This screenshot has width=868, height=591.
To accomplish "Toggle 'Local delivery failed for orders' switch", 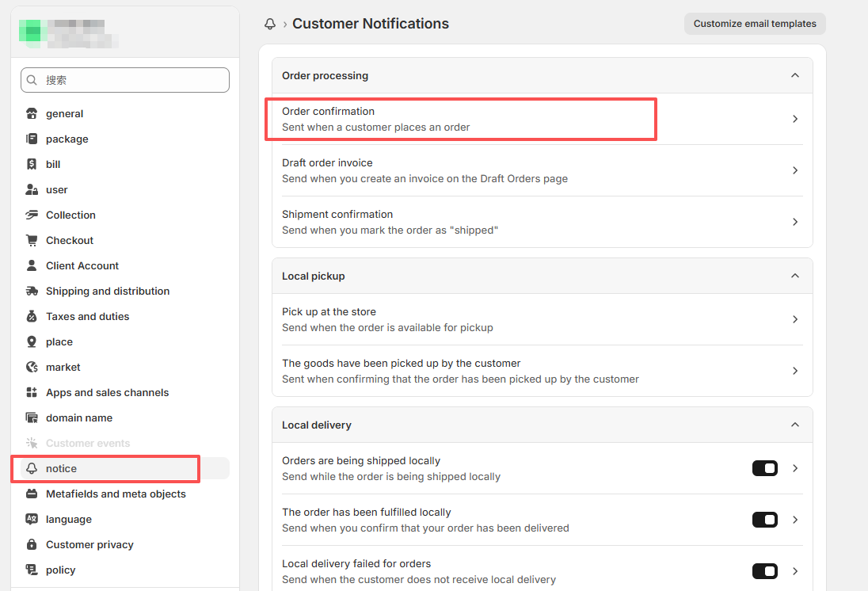I will [764, 571].
